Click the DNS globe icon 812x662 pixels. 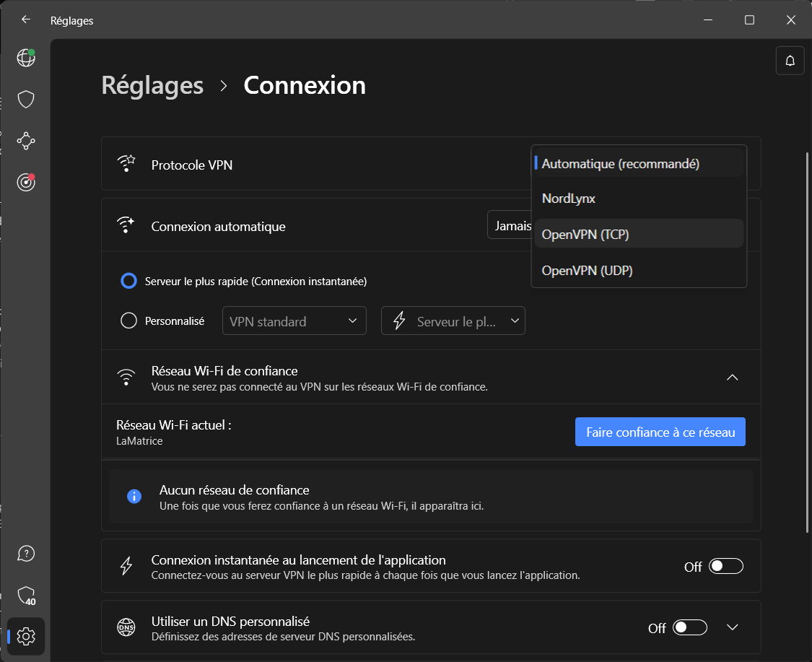click(x=126, y=627)
